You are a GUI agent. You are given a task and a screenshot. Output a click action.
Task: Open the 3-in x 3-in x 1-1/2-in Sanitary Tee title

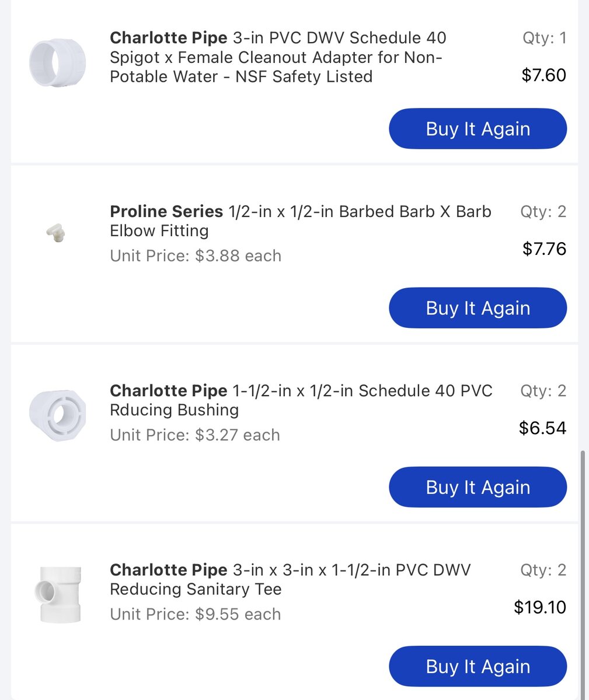(x=290, y=579)
